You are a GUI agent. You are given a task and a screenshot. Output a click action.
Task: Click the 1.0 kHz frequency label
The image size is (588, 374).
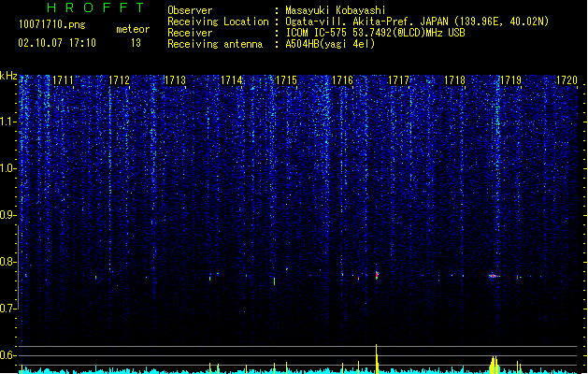8,168
